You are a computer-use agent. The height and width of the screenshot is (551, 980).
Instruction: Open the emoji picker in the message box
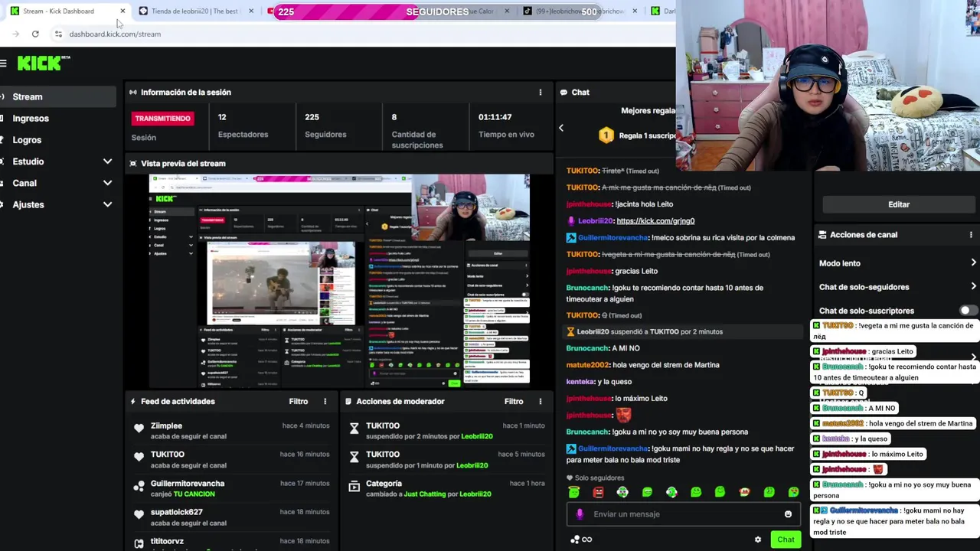(788, 514)
